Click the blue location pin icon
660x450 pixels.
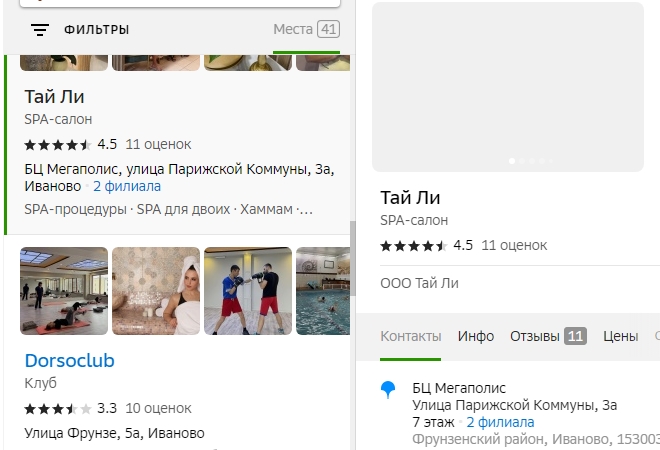(x=389, y=390)
